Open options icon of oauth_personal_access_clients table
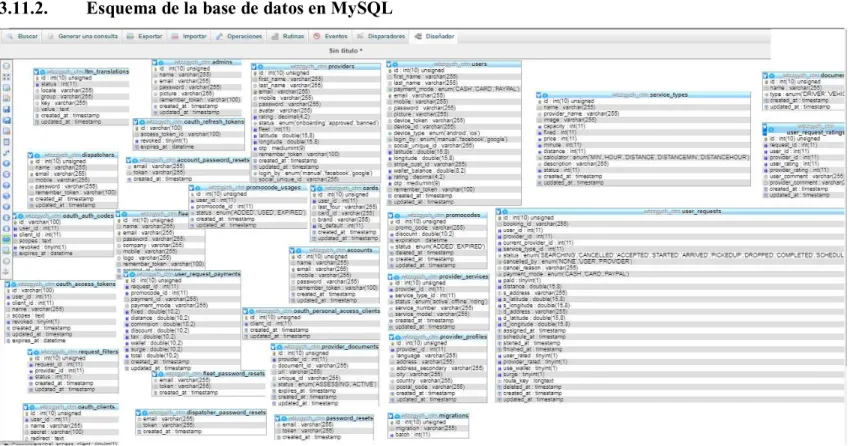The image size is (853, 446). (252, 311)
